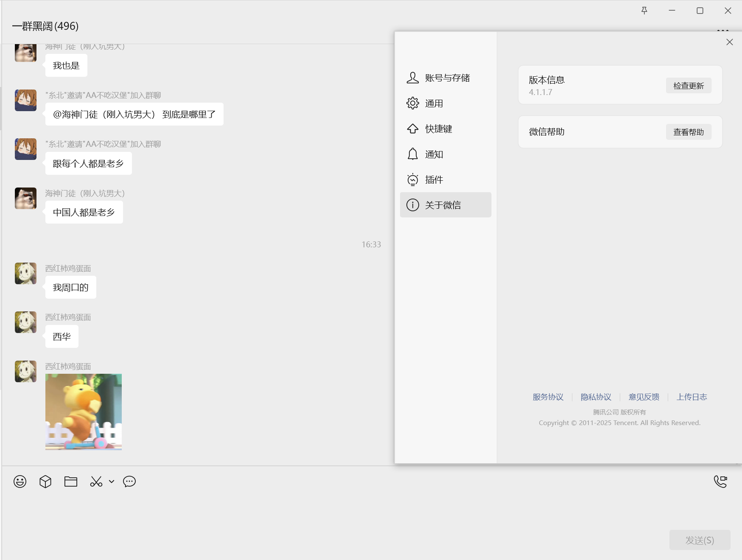
Task: Switch to 通用 settings section
Action: [434, 103]
